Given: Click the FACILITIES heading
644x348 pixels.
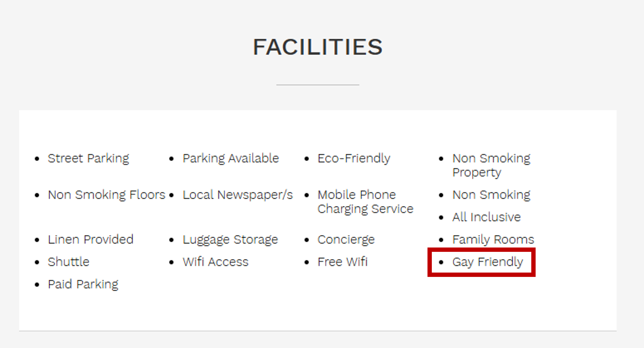Looking at the screenshot, I should (x=317, y=47).
